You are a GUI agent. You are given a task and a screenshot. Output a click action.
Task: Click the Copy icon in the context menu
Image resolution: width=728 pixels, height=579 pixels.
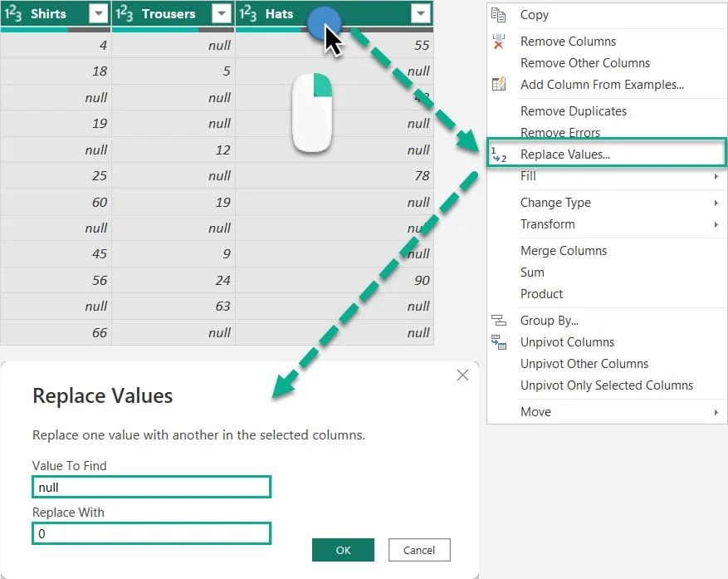pyautogui.click(x=499, y=14)
